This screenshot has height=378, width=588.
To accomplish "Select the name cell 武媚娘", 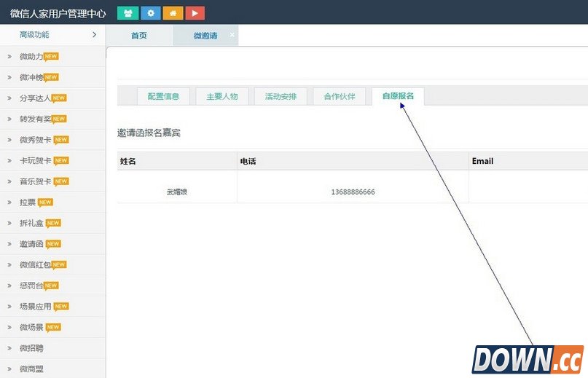I will [x=177, y=192].
